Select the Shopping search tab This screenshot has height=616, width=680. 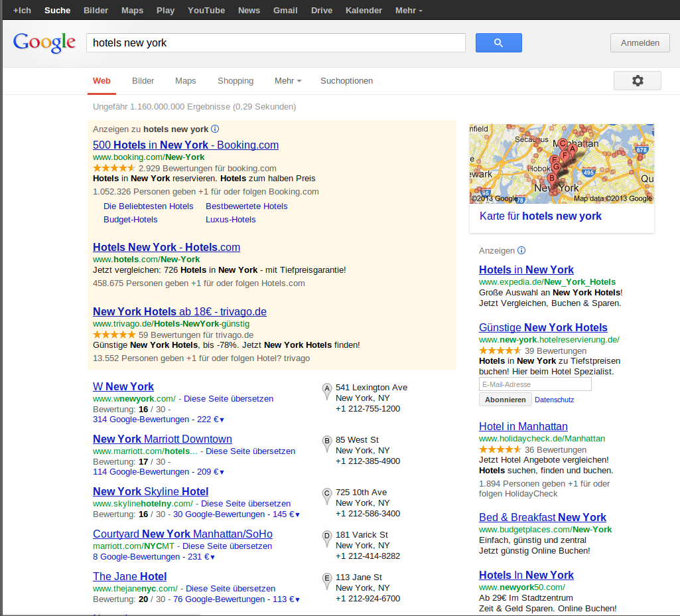tap(236, 81)
